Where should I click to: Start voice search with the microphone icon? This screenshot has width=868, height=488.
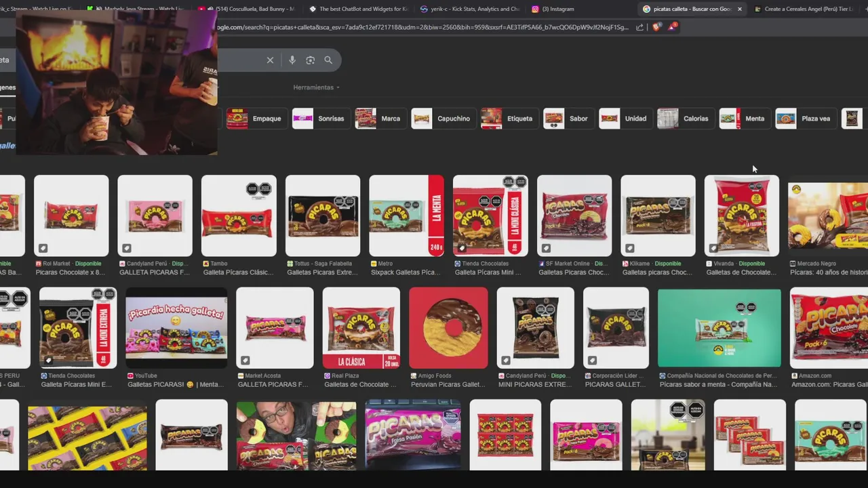coord(292,60)
